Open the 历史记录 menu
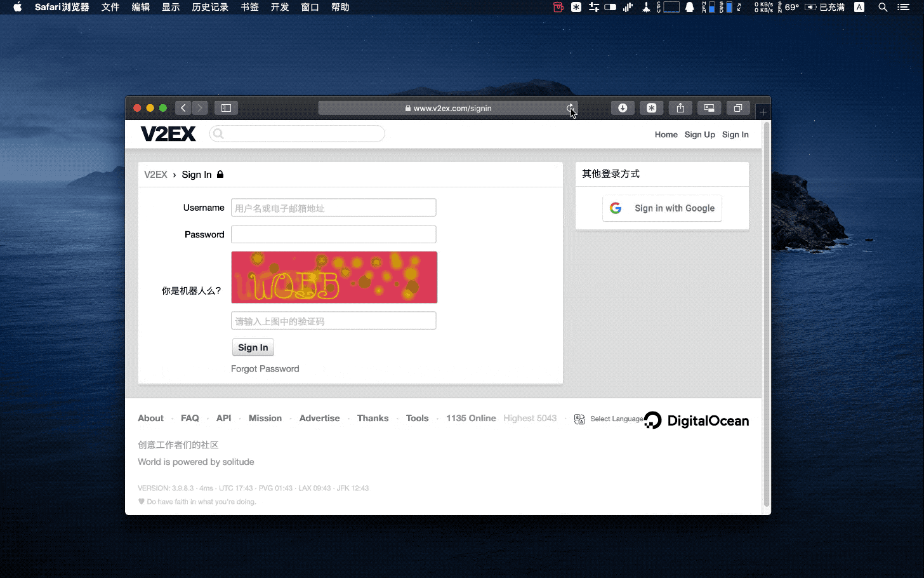The width and height of the screenshot is (924, 578). point(210,7)
